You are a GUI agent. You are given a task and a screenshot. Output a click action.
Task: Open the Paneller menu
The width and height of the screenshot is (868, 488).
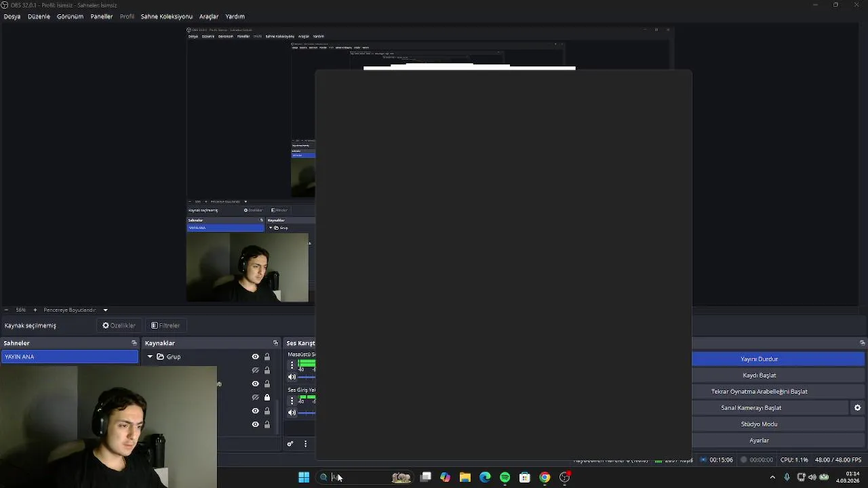point(102,16)
